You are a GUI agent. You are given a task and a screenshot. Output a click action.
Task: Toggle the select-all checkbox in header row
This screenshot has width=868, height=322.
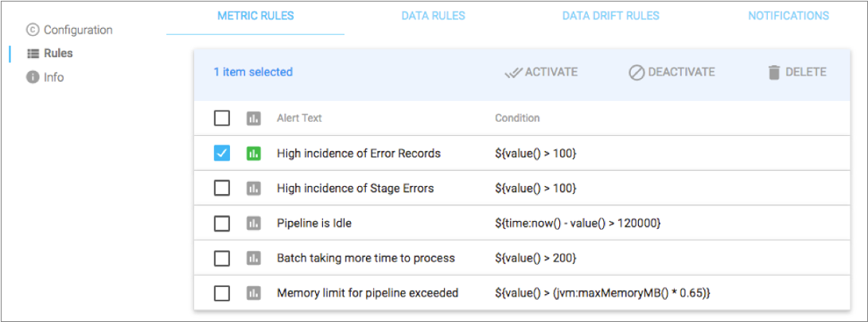tap(222, 118)
